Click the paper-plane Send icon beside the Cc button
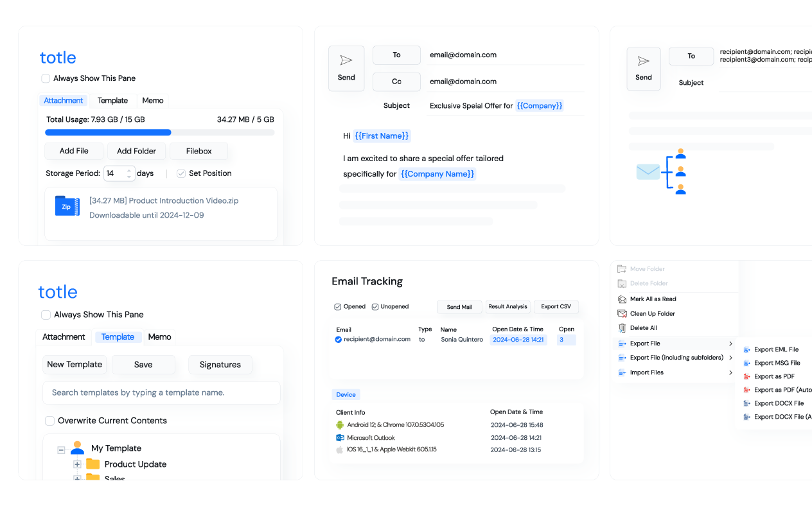812x506 pixels. coord(346,60)
